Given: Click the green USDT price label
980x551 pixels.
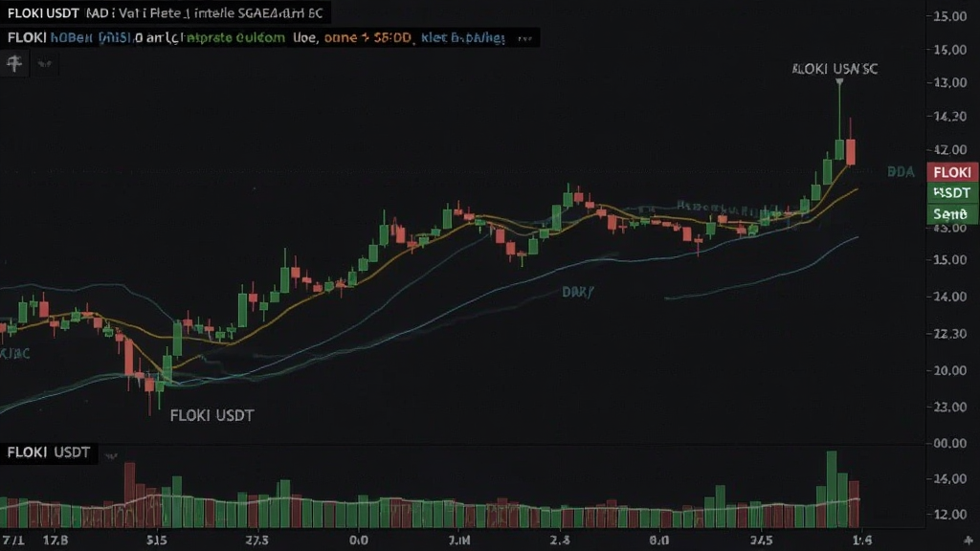Looking at the screenshot, I should pos(952,193).
